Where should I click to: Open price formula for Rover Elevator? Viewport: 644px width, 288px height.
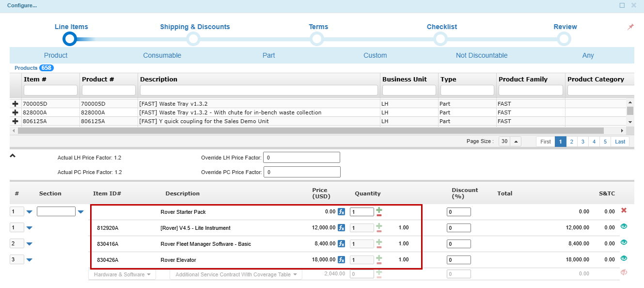coord(341,260)
